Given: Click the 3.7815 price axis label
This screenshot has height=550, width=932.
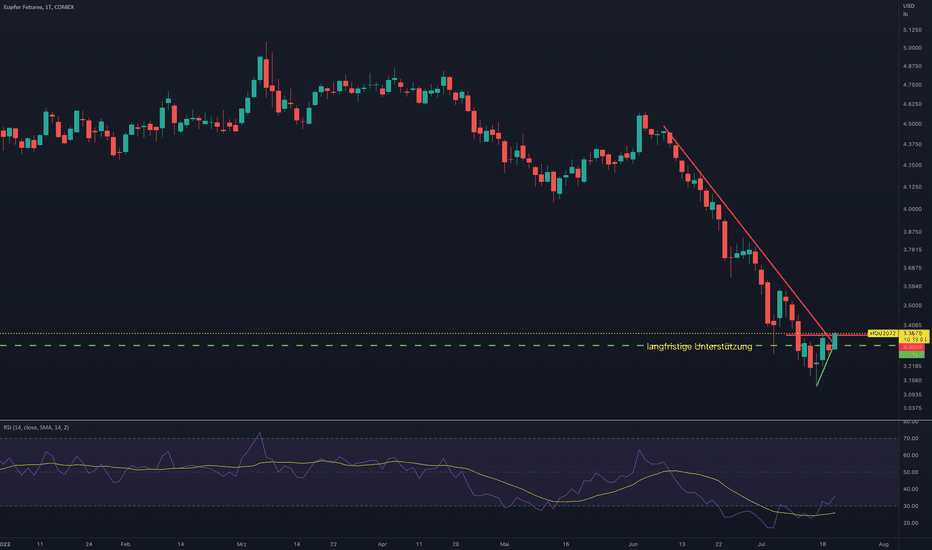Looking at the screenshot, I should [912, 250].
